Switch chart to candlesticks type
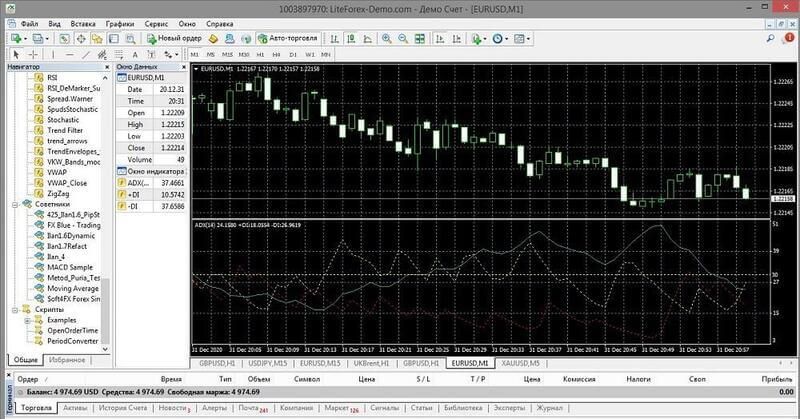Image resolution: width=800 pixels, height=419 pixels. pos(351,38)
